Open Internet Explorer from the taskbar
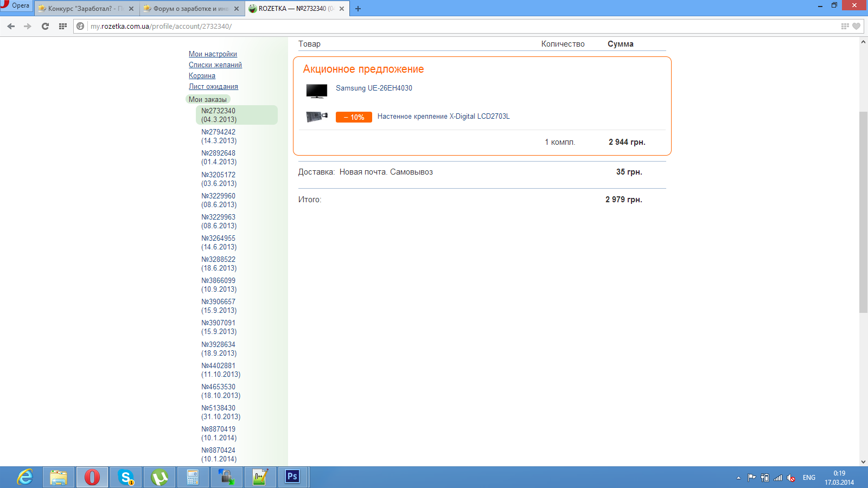This screenshot has width=868, height=488. [x=25, y=477]
